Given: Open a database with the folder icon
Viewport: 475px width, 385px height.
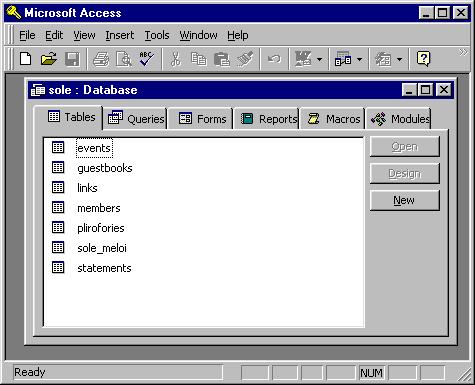Looking at the screenshot, I should pos(49,59).
